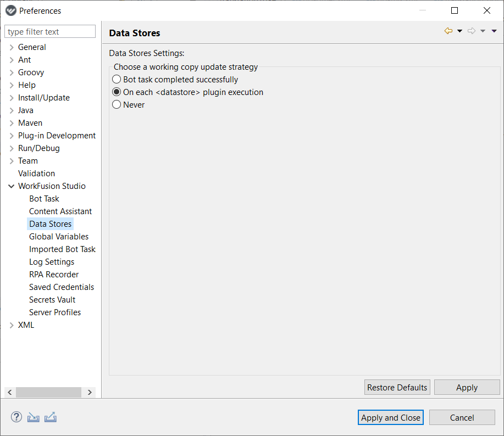504x436 pixels.
Task: Click the tree's horizontal scrollbar thumb
Action: tap(48, 392)
